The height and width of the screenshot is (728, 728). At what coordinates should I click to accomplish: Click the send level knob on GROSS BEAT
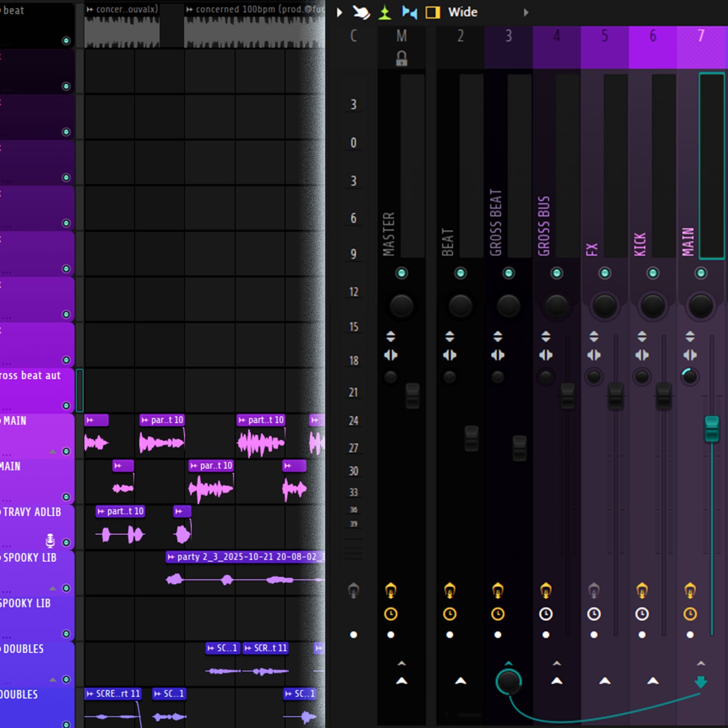508,682
